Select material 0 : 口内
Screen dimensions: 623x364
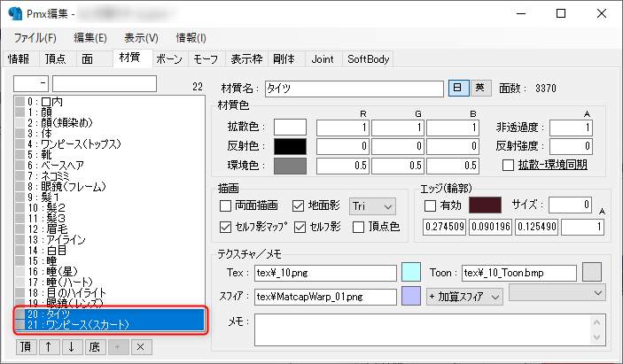(109, 102)
